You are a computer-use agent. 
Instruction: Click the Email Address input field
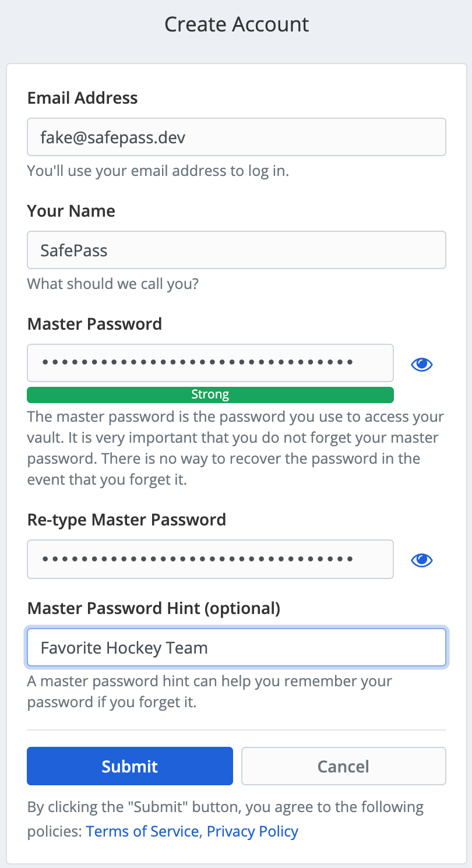[x=236, y=137]
